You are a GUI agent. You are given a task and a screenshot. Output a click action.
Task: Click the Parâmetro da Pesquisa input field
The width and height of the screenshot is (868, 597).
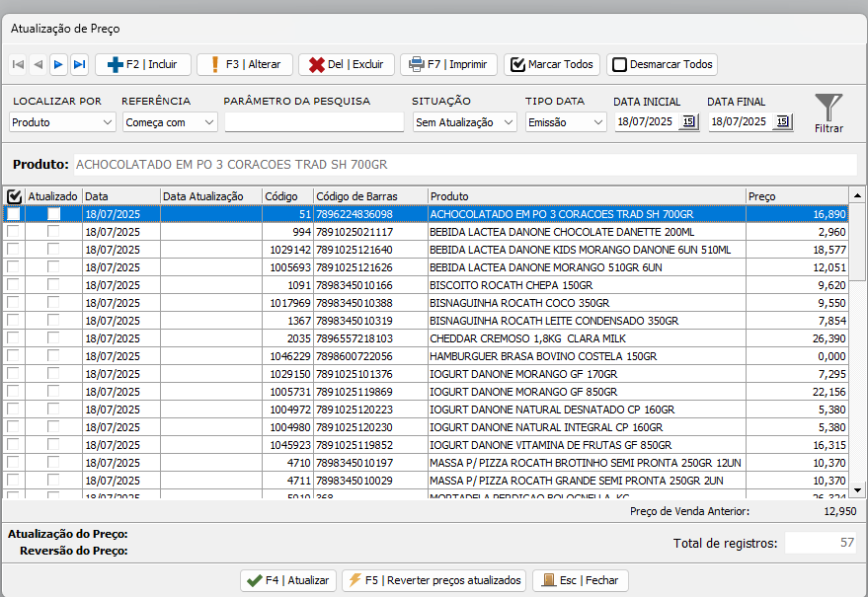[x=314, y=122]
